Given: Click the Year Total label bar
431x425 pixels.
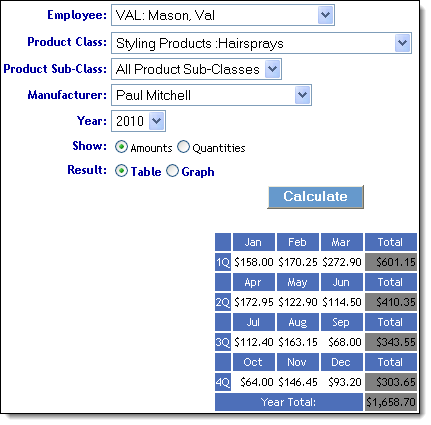Looking at the screenshot, I should point(289,402).
